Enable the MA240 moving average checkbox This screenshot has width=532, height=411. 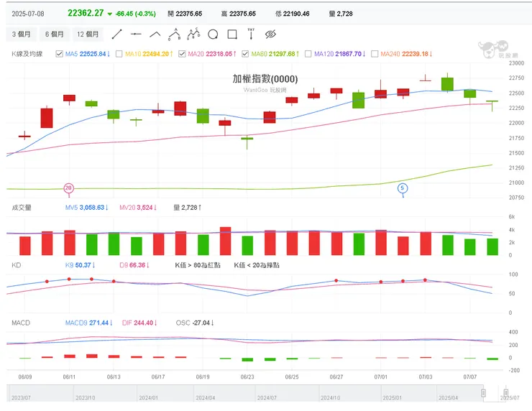pos(375,54)
